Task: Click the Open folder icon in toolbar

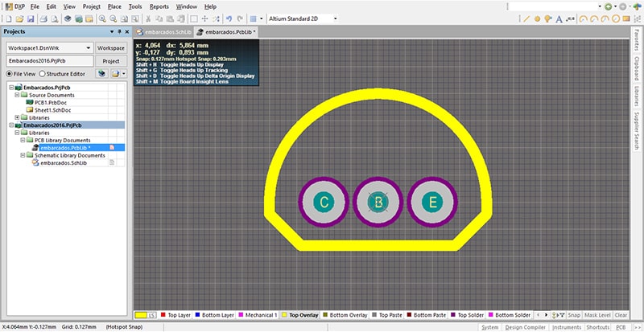Action: 18,18
